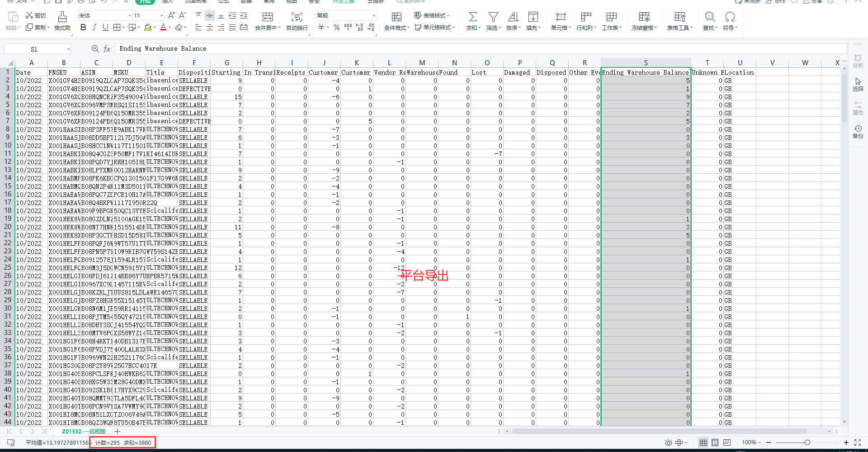The height and width of the screenshot is (452, 868).
Task: Open the font name dropdown 宋体
Action: click(x=129, y=16)
